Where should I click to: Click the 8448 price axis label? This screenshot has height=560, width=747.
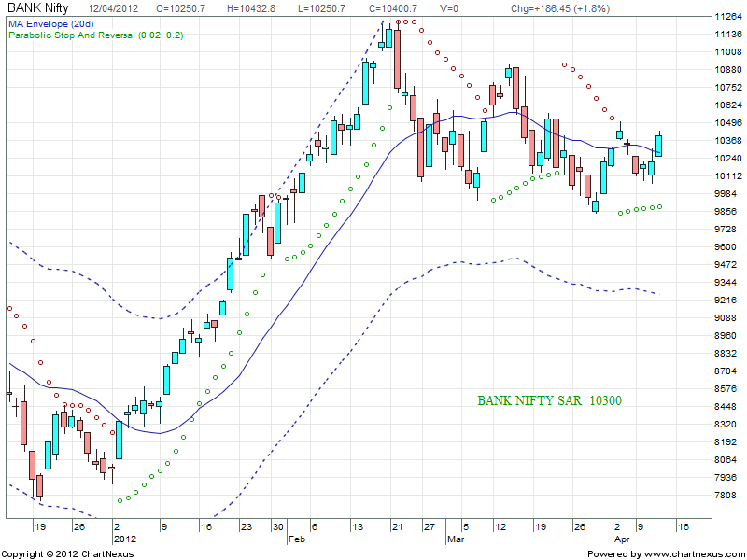[x=726, y=407]
